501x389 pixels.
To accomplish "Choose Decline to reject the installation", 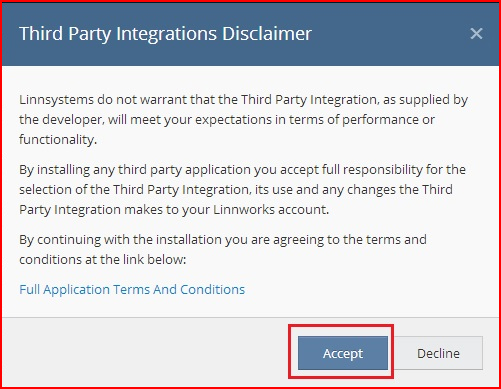I will [x=438, y=353].
